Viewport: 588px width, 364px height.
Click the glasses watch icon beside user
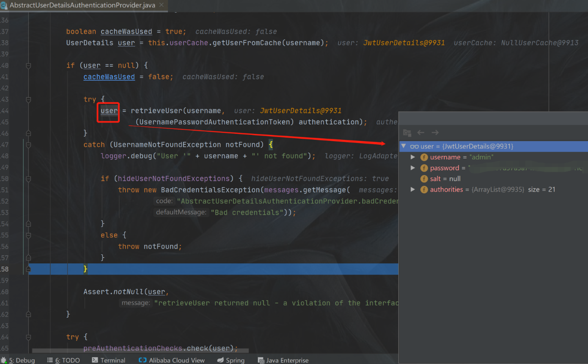tap(414, 146)
